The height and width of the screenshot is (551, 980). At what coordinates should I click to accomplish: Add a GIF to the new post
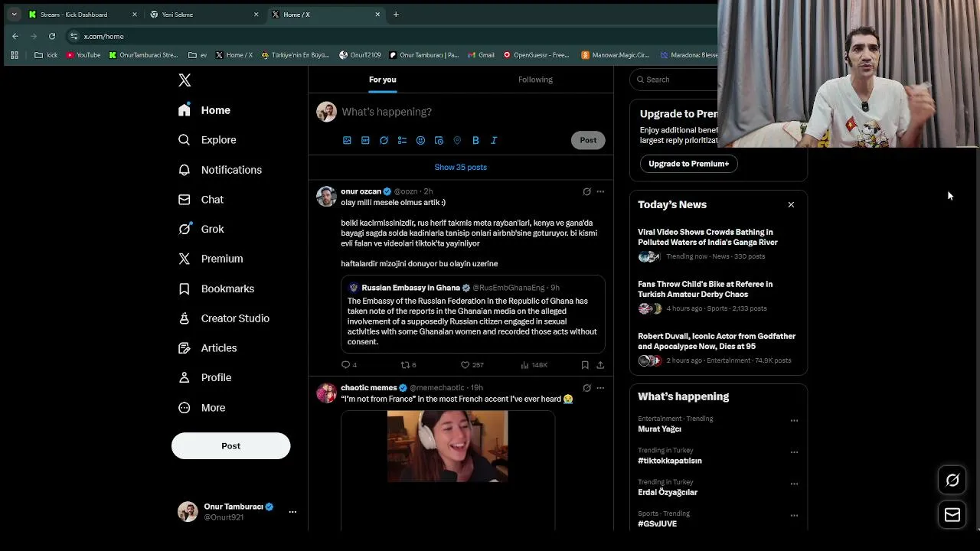pos(365,140)
